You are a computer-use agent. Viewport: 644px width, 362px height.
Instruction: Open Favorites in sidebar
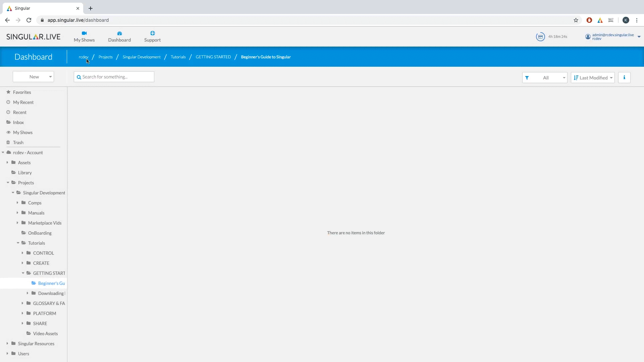click(x=22, y=92)
